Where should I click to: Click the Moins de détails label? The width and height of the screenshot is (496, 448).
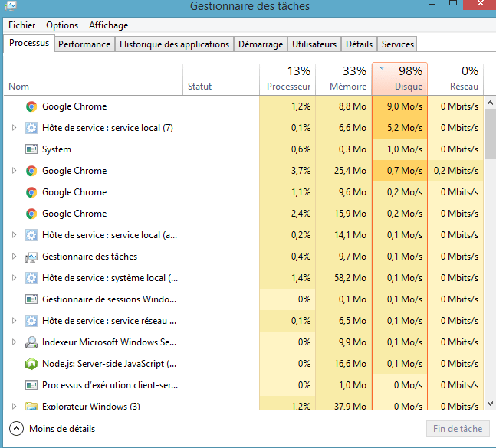coord(62,429)
